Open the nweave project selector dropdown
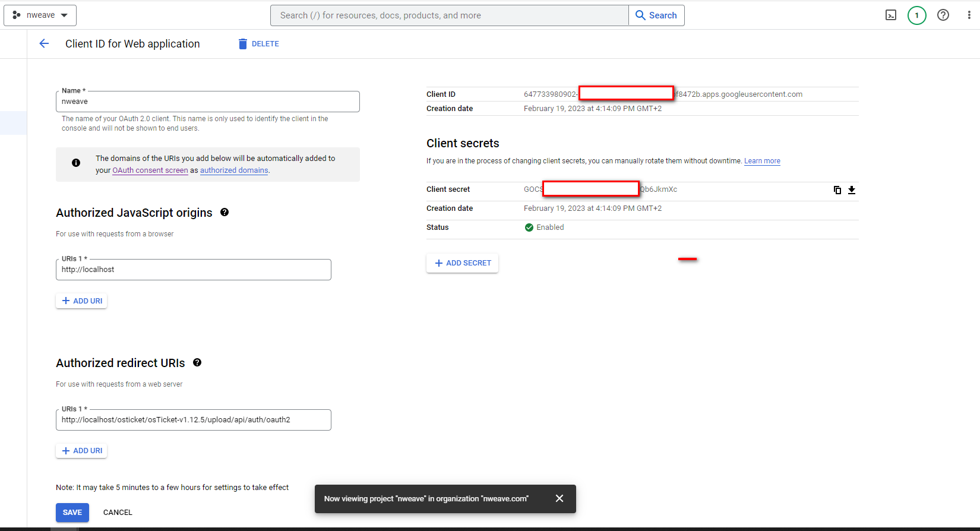 coord(40,15)
